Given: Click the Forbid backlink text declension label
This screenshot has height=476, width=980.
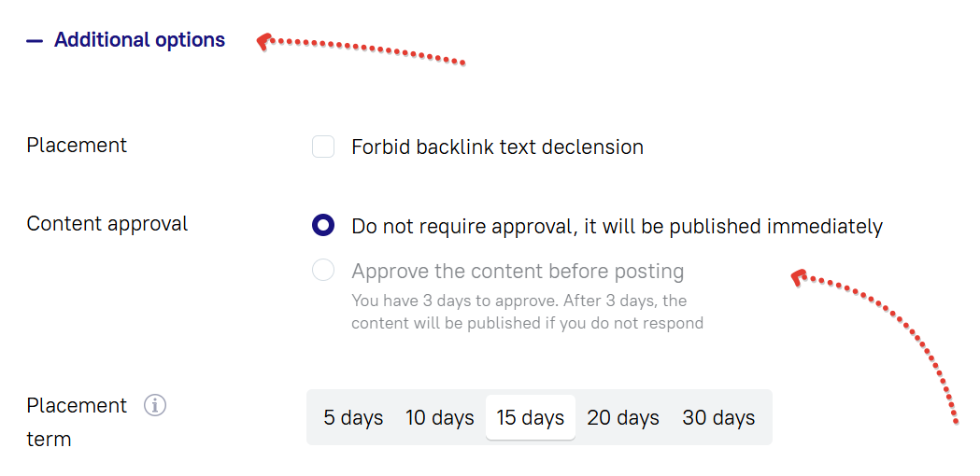Looking at the screenshot, I should [497, 147].
